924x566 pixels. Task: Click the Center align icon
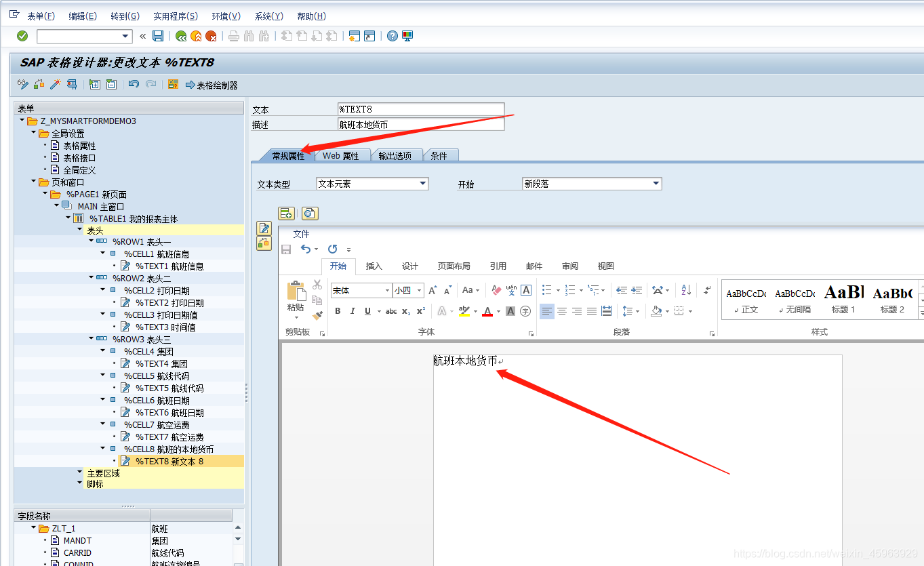[x=562, y=311]
